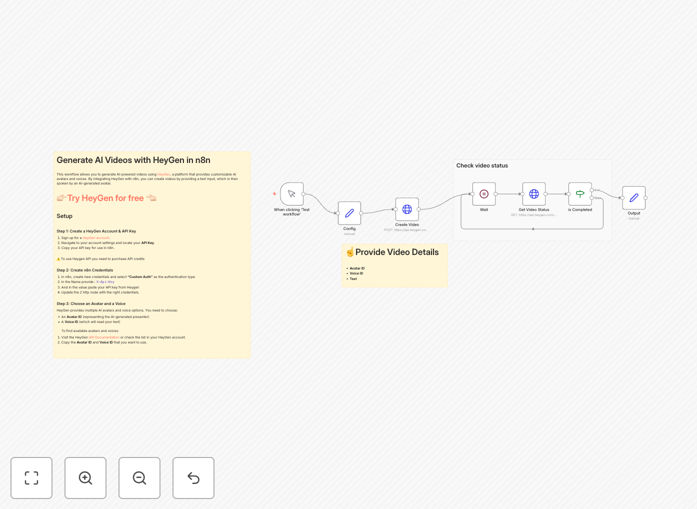Zoom in on the workflow canvas
697x509 pixels.
pyautogui.click(x=85, y=478)
